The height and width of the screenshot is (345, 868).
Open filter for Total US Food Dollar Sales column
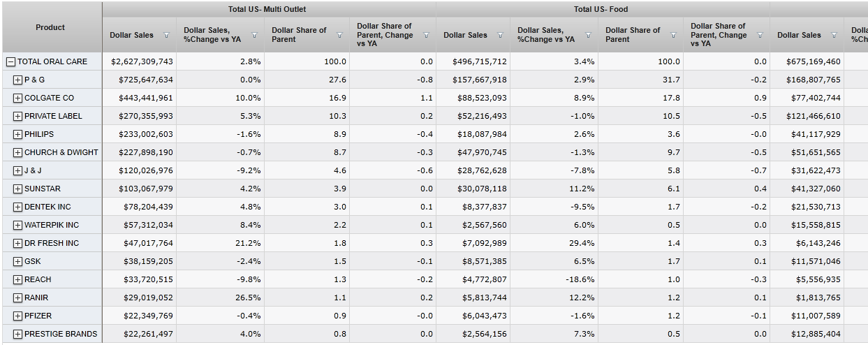(x=500, y=35)
